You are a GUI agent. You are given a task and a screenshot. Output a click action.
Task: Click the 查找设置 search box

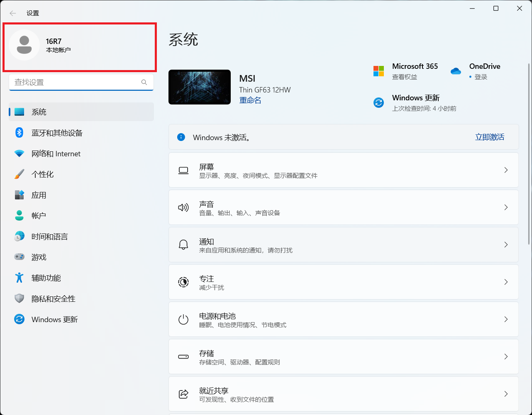click(77, 82)
